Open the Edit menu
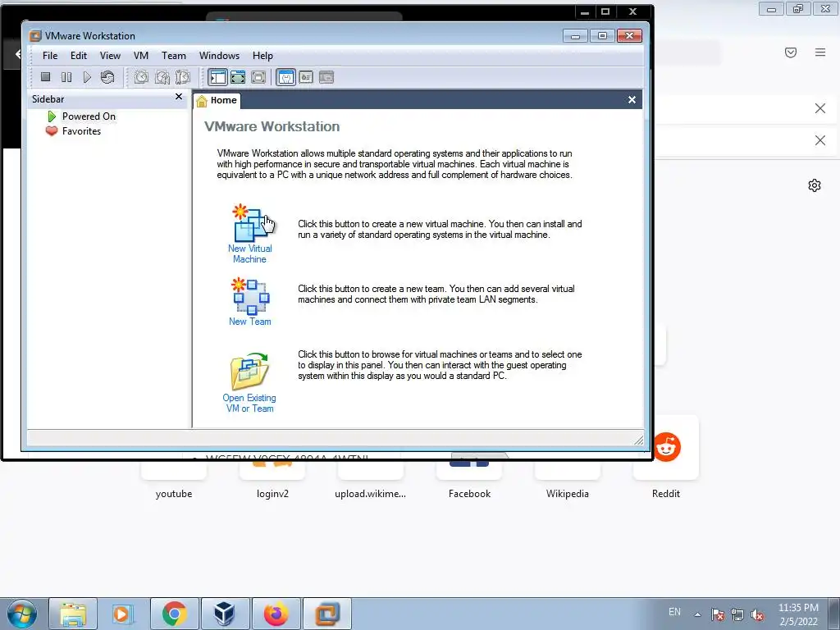Viewport: 840px width, 630px height. pos(78,56)
